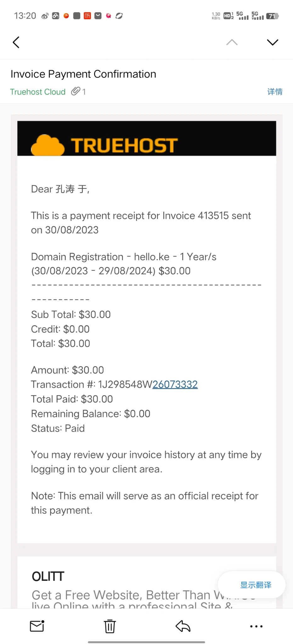
Task: Mark email as unread envelope icon
Action: 37,626
